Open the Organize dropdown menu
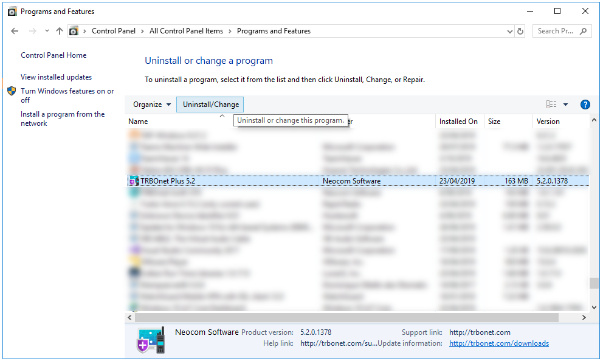This screenshot has width=603, height=364. pos(152,105)
